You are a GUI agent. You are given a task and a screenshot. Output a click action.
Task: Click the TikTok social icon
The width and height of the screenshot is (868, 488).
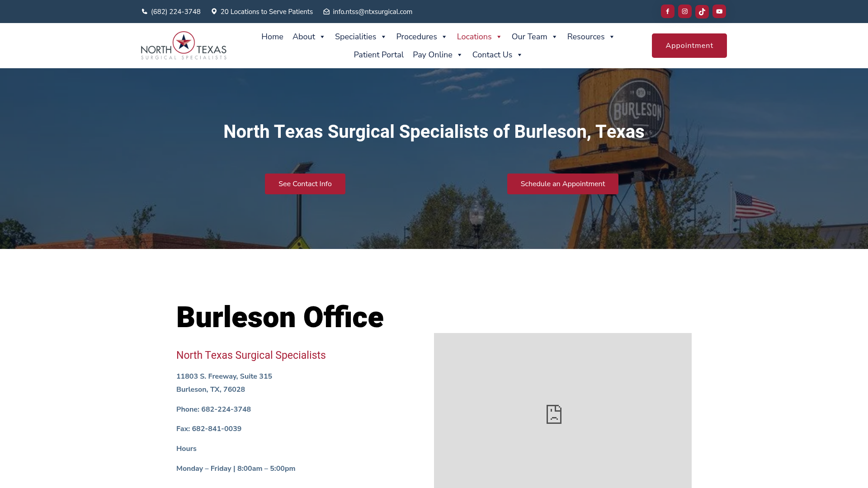pyautogui.click(x=702, y=11)
